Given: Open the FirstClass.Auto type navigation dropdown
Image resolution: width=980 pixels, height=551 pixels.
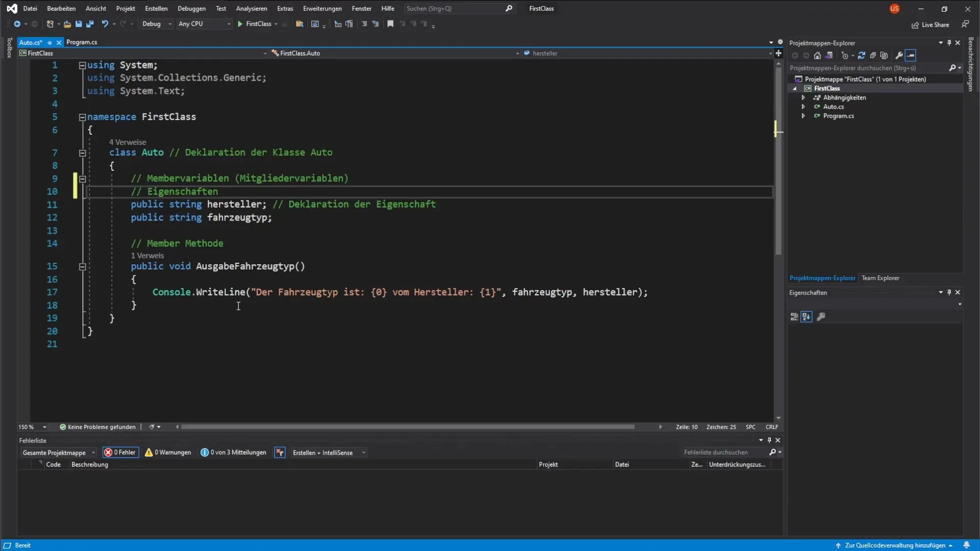Looking at the screenshot, I should (x=395, y=53).
